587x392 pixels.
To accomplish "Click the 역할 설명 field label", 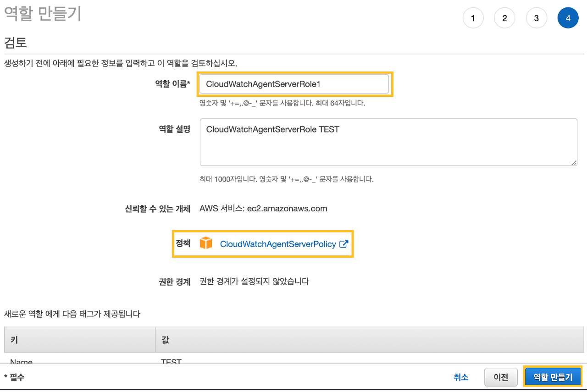I will pos(174,128).
